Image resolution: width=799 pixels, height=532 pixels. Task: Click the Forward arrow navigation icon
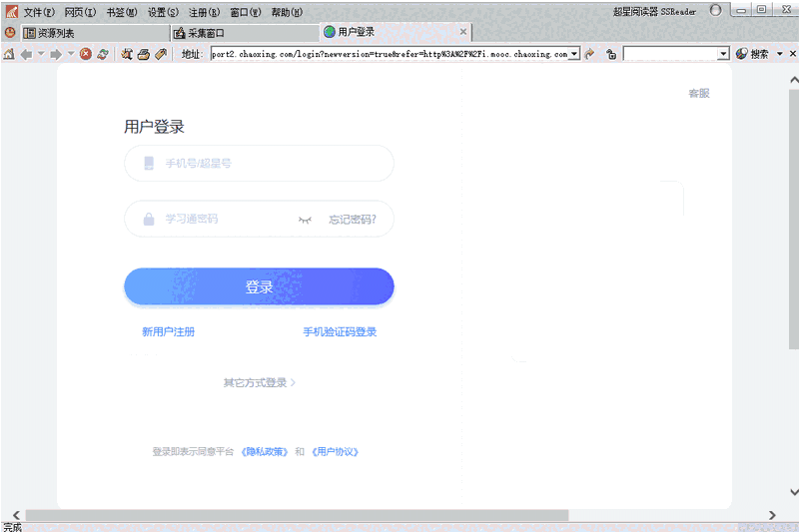coord(56,54)
